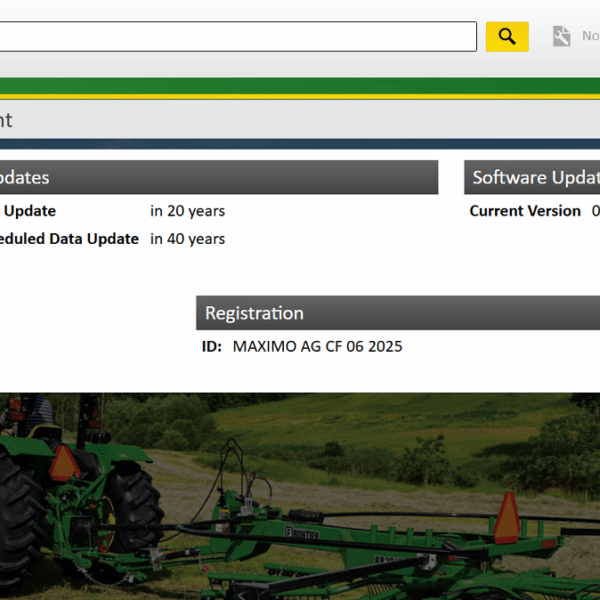Viewport: 600px width, 600px height.
Task: Click the Software Updates panel header
Action: point(532,178)
